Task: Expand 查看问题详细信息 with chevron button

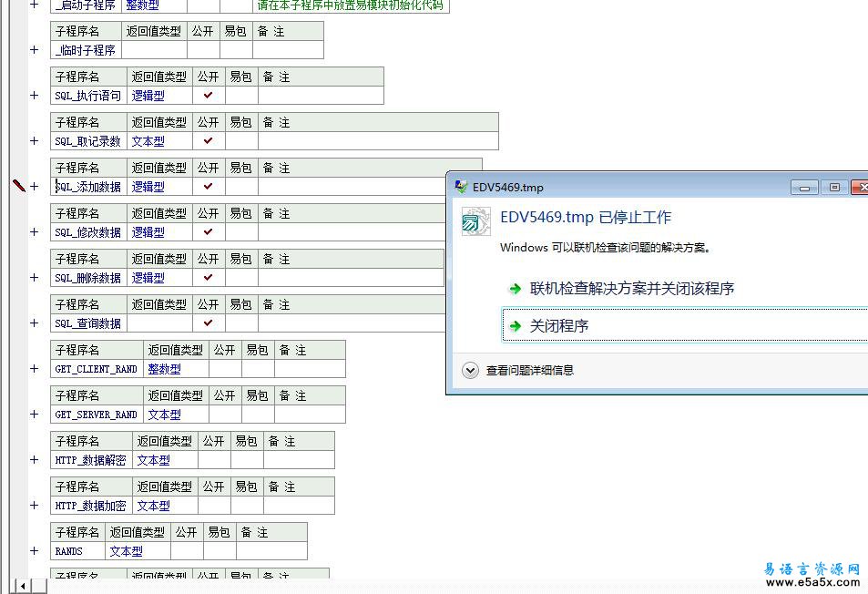Action: 471,371
